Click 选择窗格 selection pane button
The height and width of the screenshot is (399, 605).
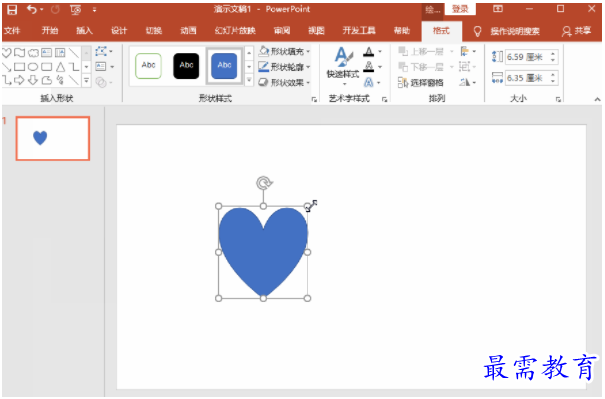pos(421,83)
